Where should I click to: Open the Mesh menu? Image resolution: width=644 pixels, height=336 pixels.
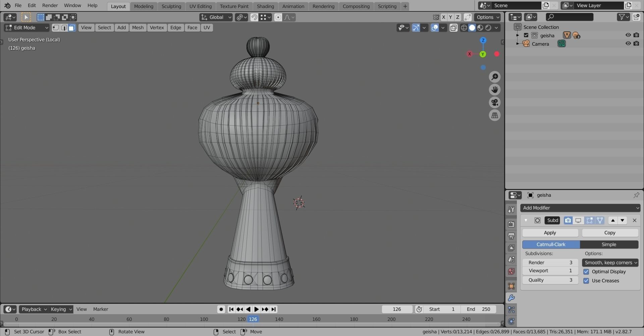tap(138, 28)
